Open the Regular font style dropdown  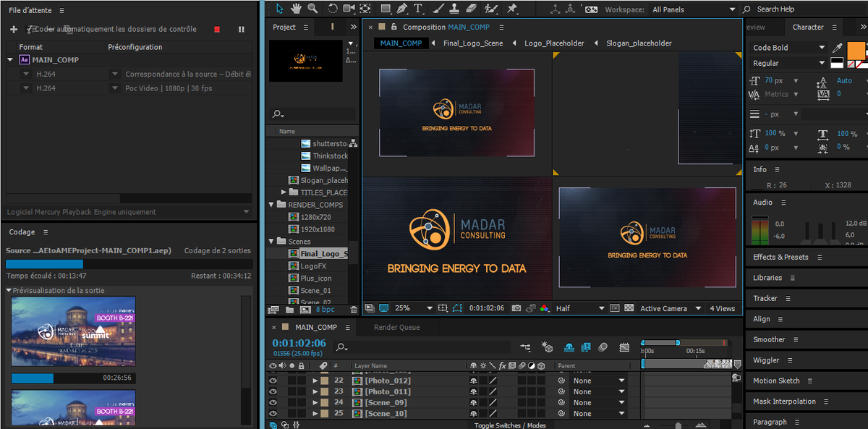tap(789, 64)
